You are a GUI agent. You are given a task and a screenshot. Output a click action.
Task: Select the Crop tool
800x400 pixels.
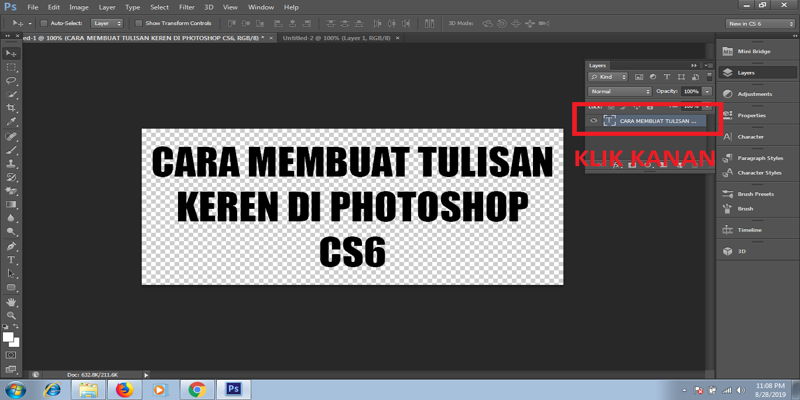pos(11,108)
